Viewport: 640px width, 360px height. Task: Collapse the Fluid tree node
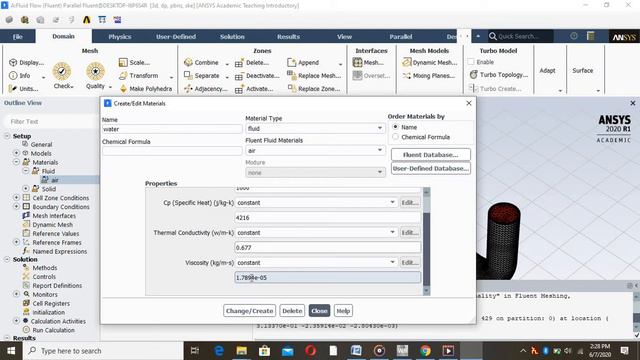click(25, 171)
